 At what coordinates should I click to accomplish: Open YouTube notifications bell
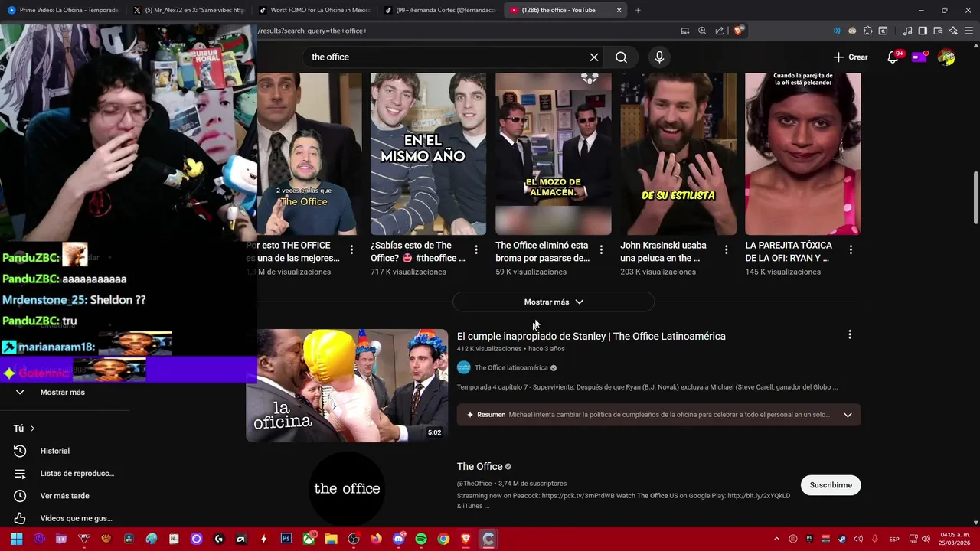[x=893, y=57]
